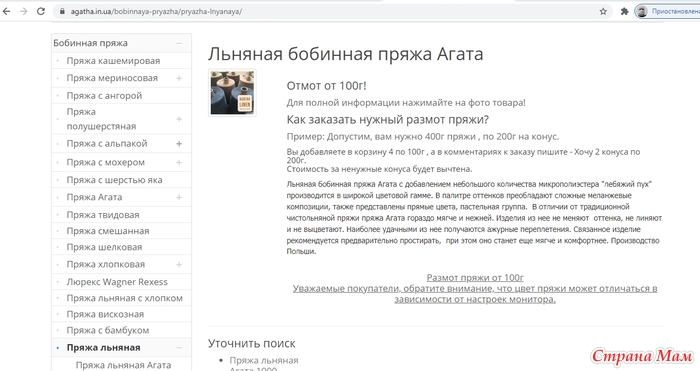Screen dimensions: 700x371
Task: Open Пряжа с бамбуком category
Action: pyautogui.click(x=108, y=330)
